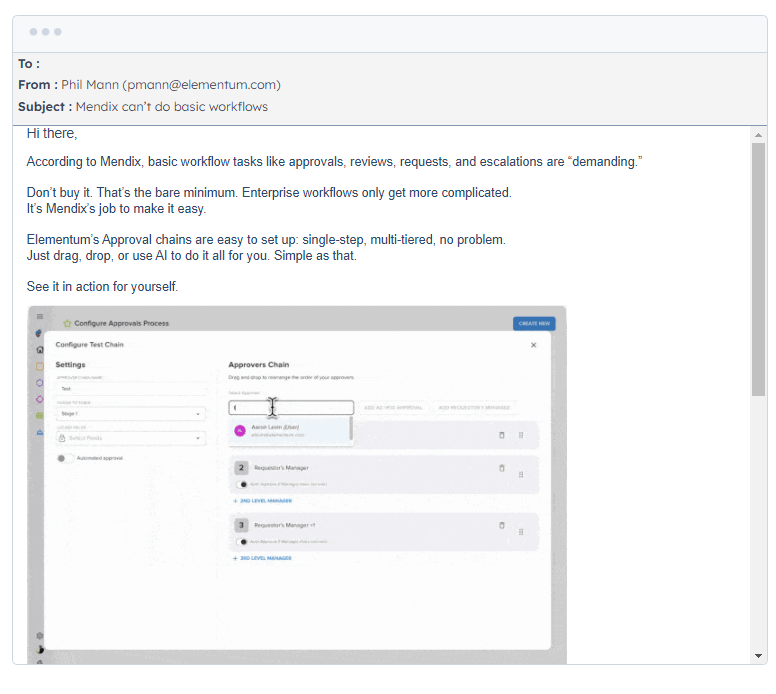
Task: Pick Aaron Levin from the approver suggestions
Action: click(x=290, y=431)
